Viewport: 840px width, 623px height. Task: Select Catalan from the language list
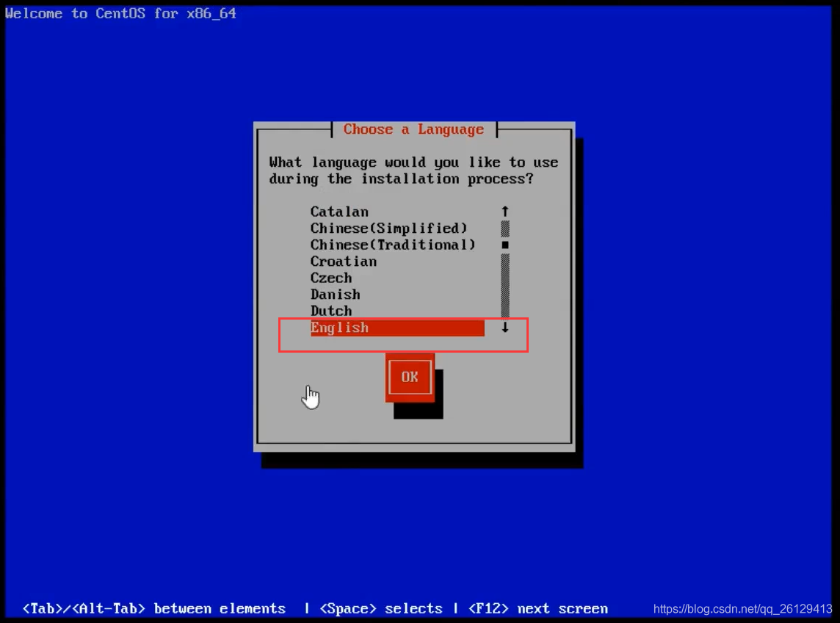pos(339,212)
